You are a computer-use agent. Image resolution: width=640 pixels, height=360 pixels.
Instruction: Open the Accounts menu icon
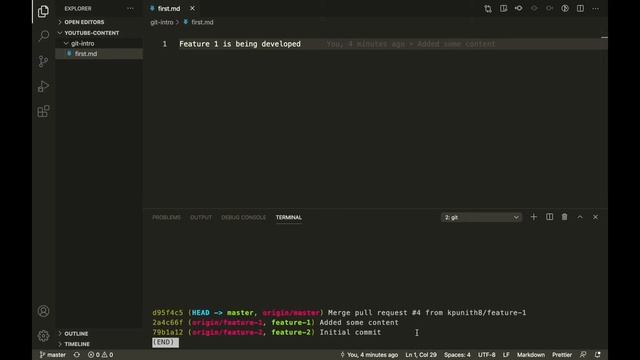[43, 311]
